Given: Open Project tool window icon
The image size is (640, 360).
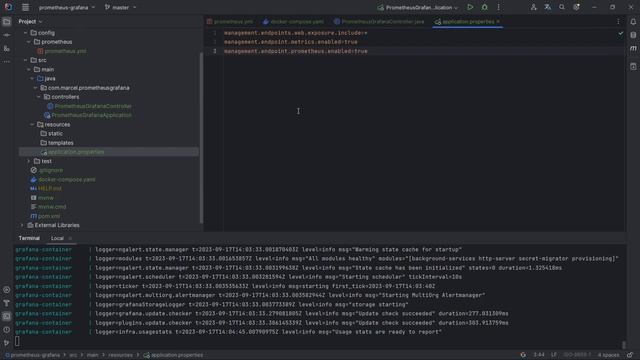Looking at the screenshot, I should pyautogui.click(x=7, y=22).
